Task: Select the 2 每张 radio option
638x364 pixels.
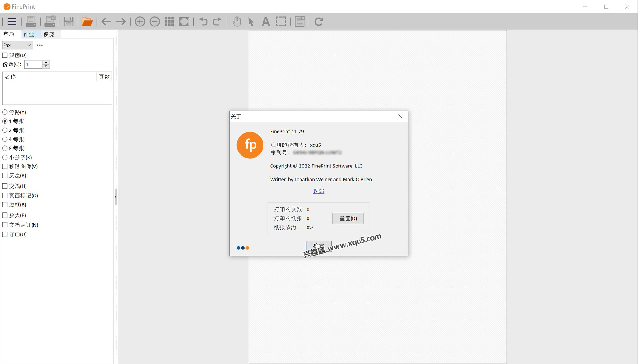Action: (x=5, y=130)
